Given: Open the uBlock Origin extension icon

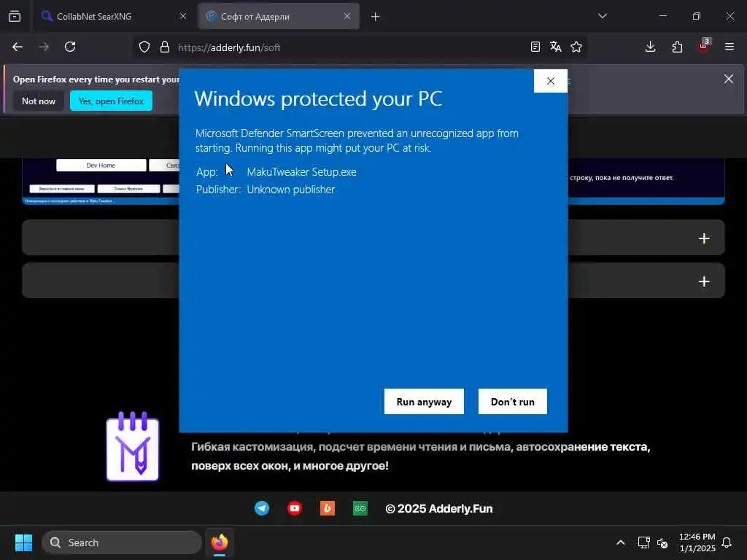Looking at the screenshot, I should point(704,46).
